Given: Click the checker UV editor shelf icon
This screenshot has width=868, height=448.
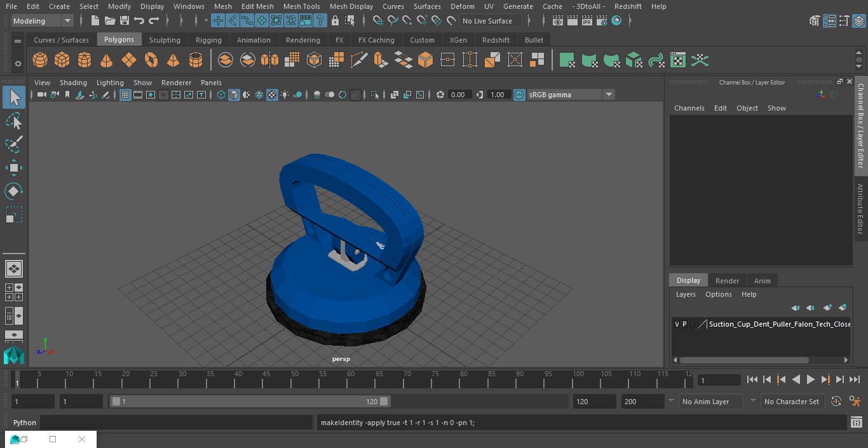Looking at the screenshot, I should coord(678,60).
